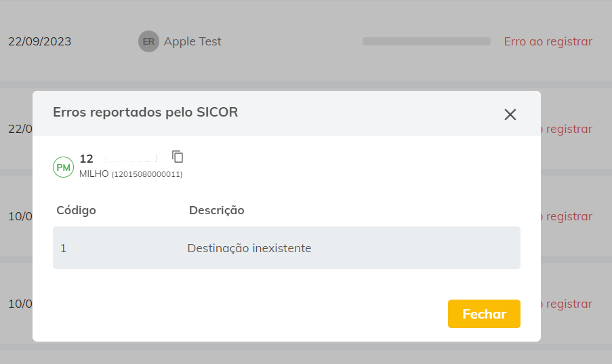Open the 'Apple Test' row name

pos(192,41)
